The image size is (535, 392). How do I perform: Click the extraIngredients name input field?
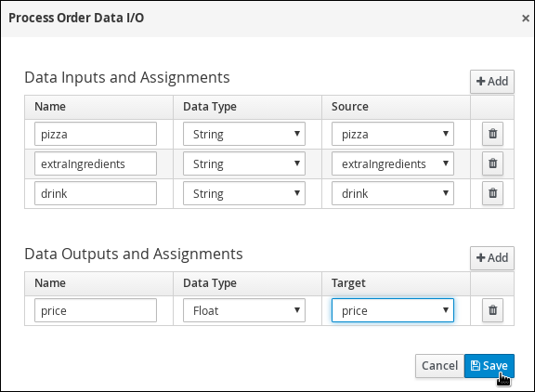tap(96, 163)
